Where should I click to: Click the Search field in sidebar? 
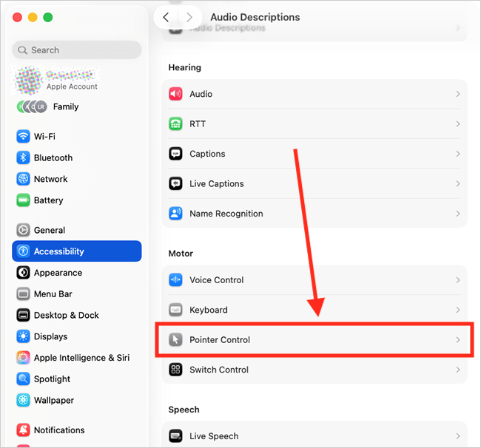pos(77,50)
